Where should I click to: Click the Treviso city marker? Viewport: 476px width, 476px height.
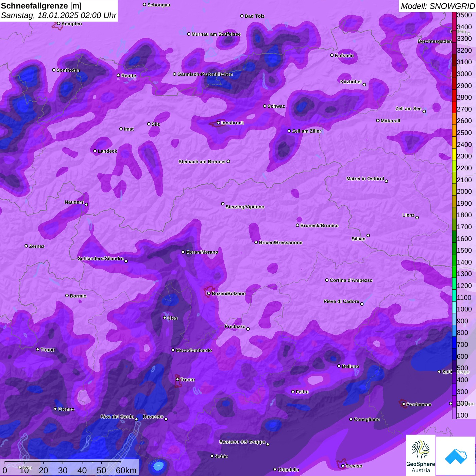(x=343, y=466)
